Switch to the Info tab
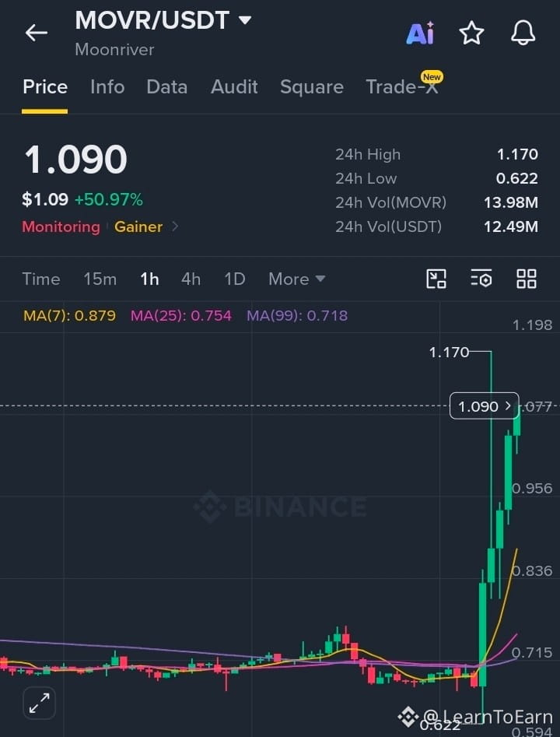This screenshot has height=737, width=560. point(107,87)
